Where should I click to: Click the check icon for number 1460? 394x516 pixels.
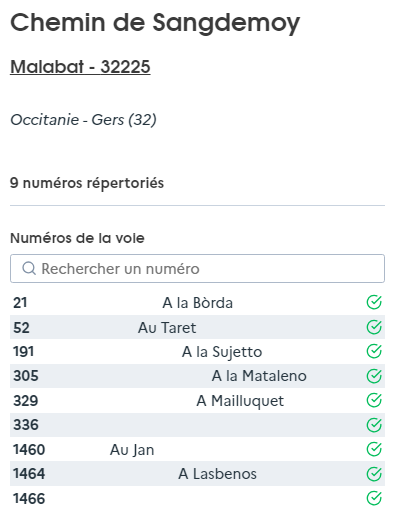click(x=374, y=449)
